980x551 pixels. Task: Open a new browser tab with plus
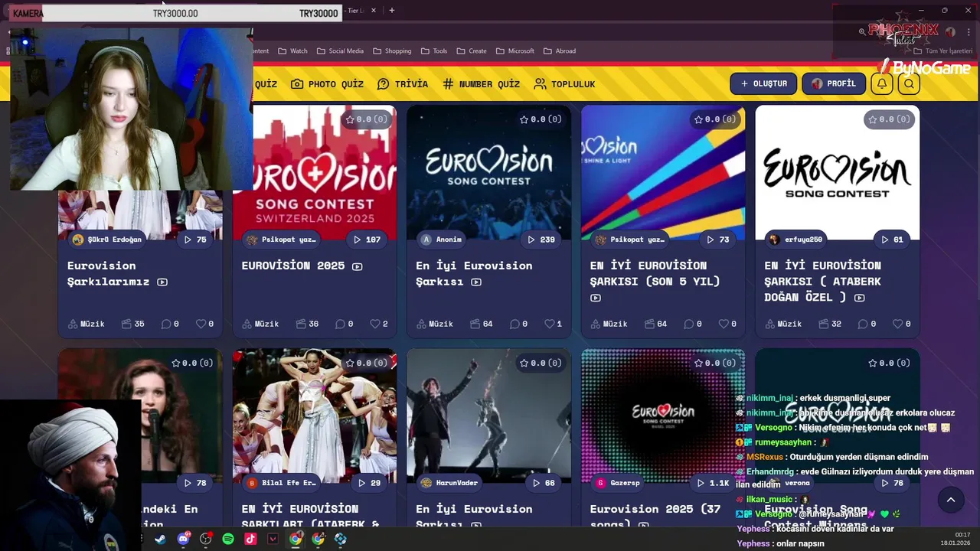coord(392,11)
